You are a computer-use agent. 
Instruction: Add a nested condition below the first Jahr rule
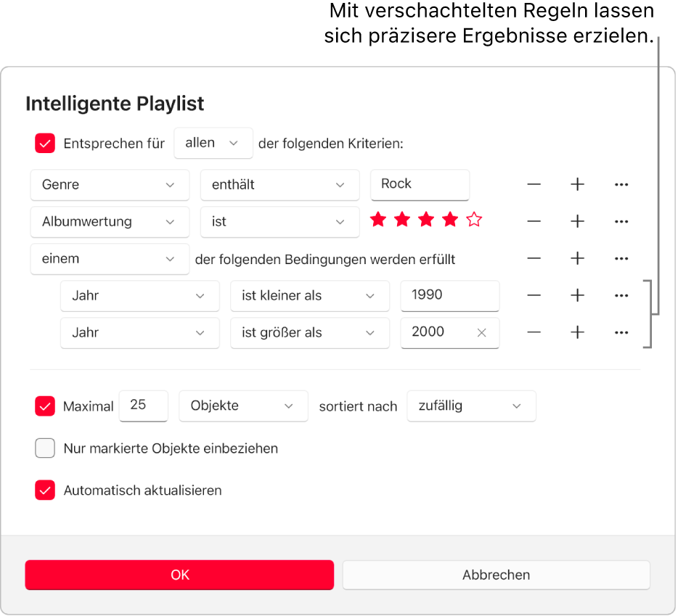tap(577, 295)
